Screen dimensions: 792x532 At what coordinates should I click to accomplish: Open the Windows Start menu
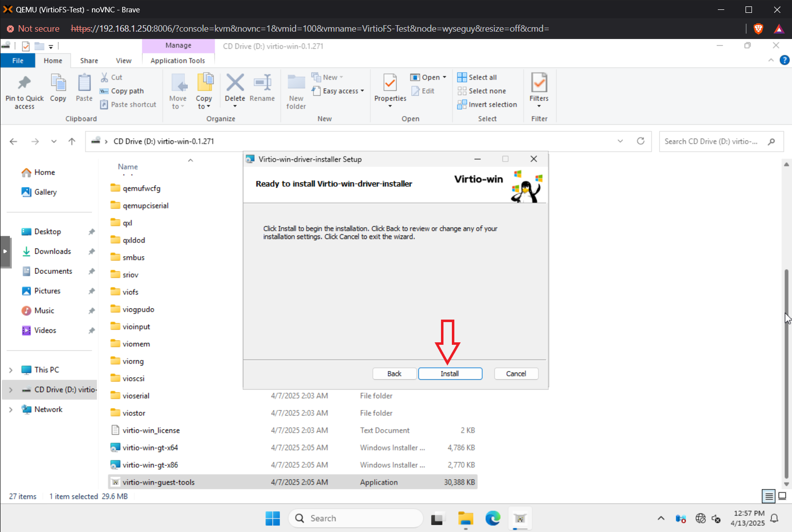[272, 518]
